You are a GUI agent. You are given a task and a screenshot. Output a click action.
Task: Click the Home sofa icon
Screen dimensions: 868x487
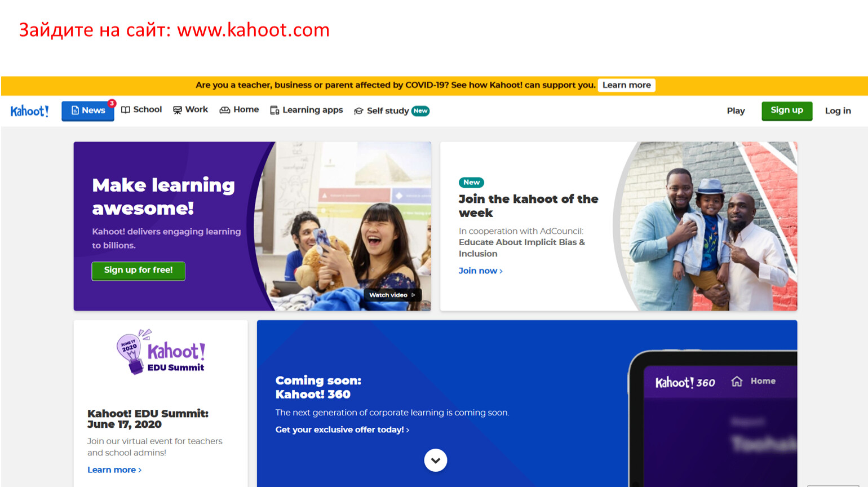225,110
